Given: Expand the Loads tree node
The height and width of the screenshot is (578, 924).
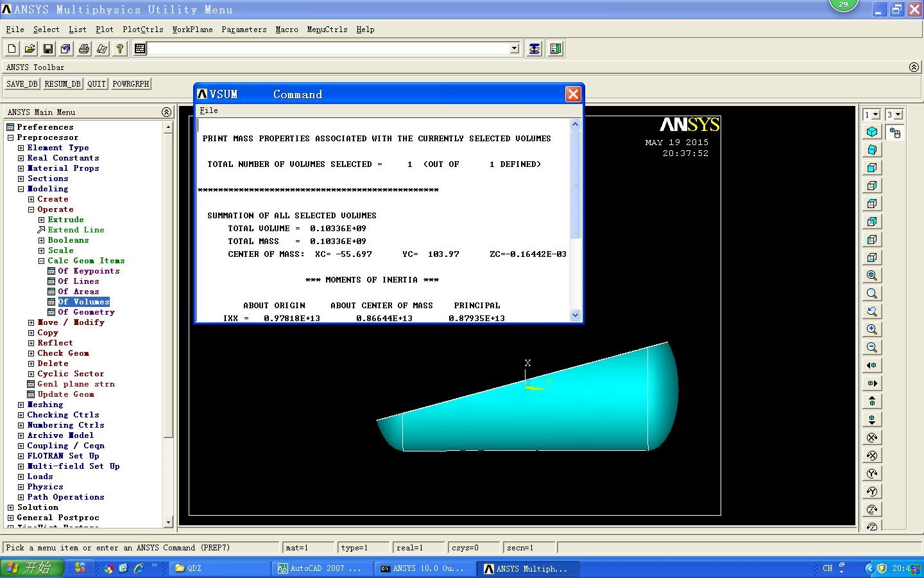Looking at the screenshot, I should pyautogui.click(x=21, y=477).
